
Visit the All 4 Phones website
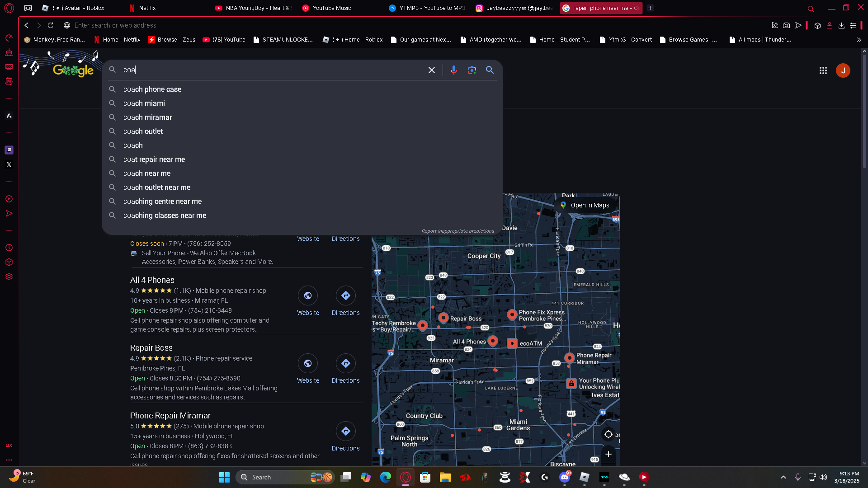click(308, 301)
